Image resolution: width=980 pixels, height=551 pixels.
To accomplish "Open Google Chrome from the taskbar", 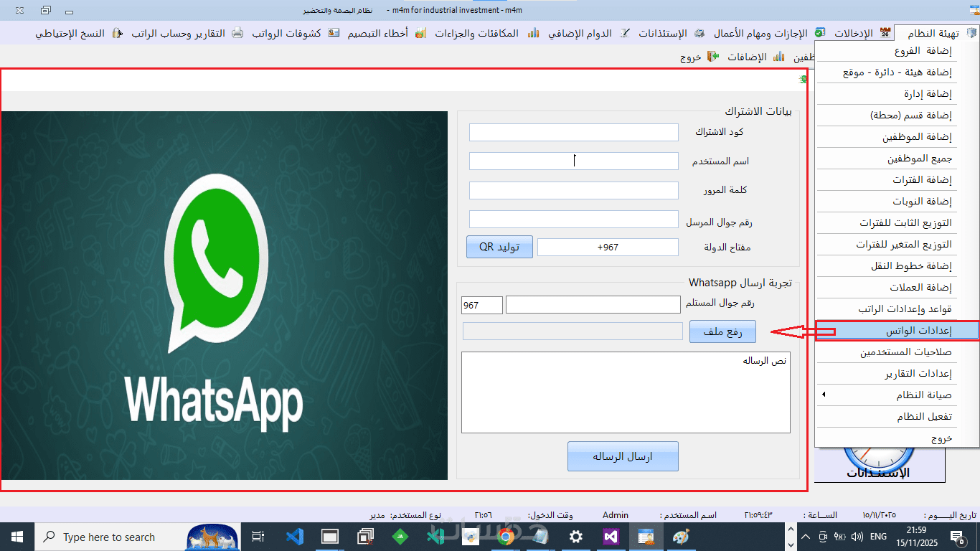I will [x=506, y=537].
